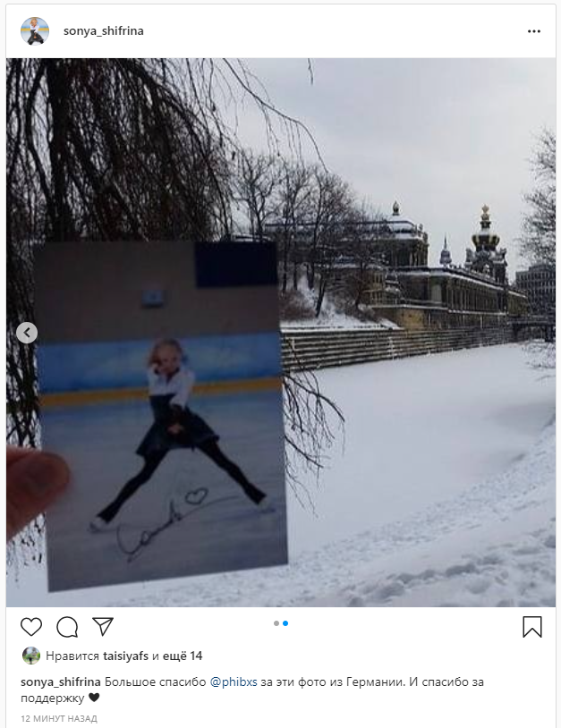Click the small liker avatar beside Нравится

pyautogui.click(x=31, y=656)
